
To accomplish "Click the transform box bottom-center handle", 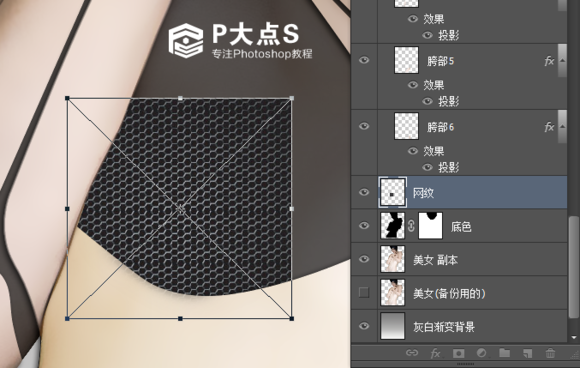I will pyautogui.click(x=180, y=318).
